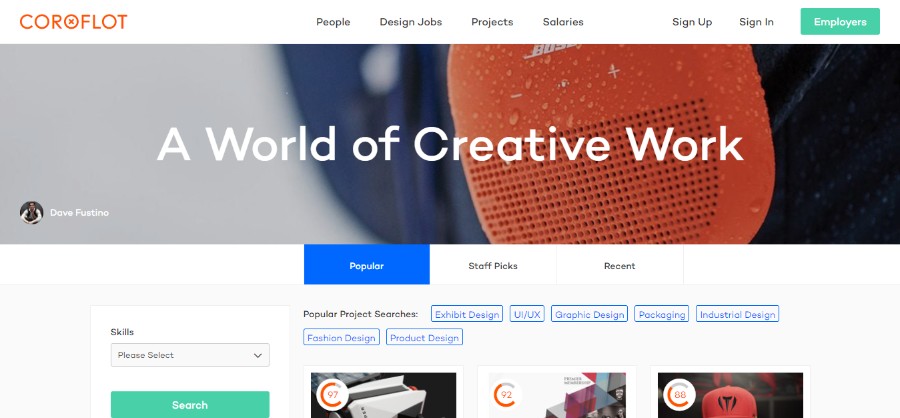Click the Dave Fustino name link
Viewport: 900px width, 418px height.
click(79, 212)
